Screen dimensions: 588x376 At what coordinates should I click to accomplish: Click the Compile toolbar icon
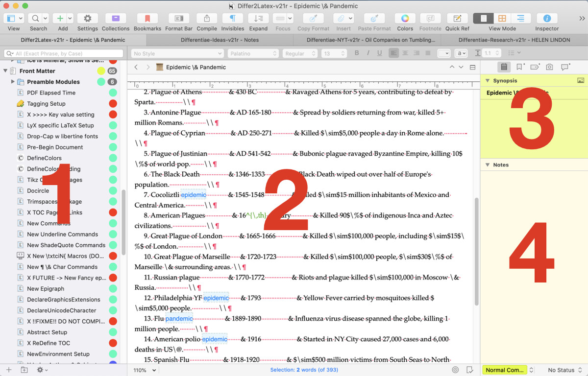point(207,19)
